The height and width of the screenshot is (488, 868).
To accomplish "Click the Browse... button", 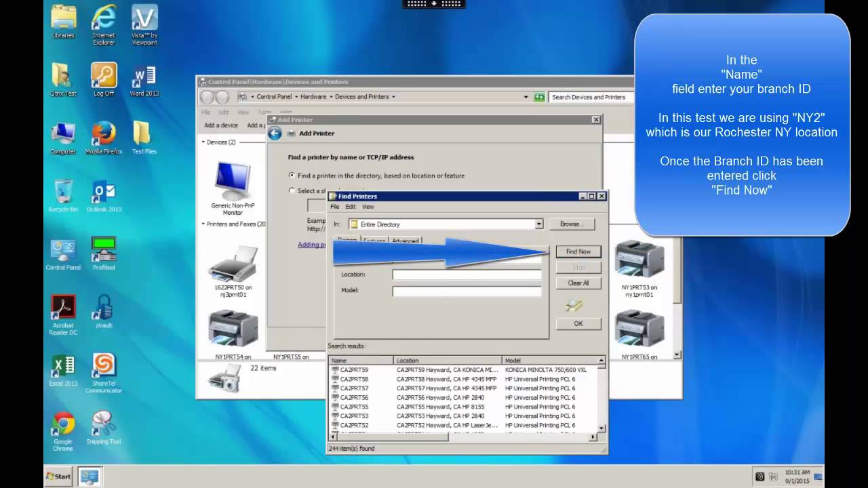I will click(570, 224).
